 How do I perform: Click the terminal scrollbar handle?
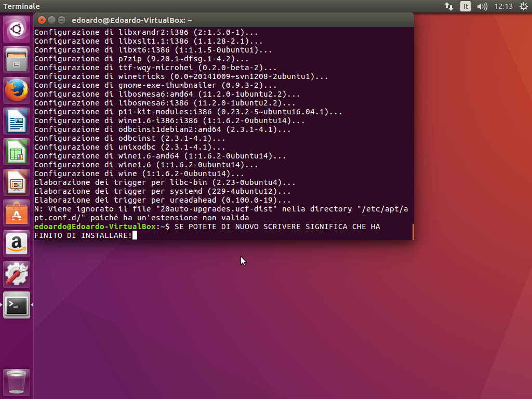[413, 232]
